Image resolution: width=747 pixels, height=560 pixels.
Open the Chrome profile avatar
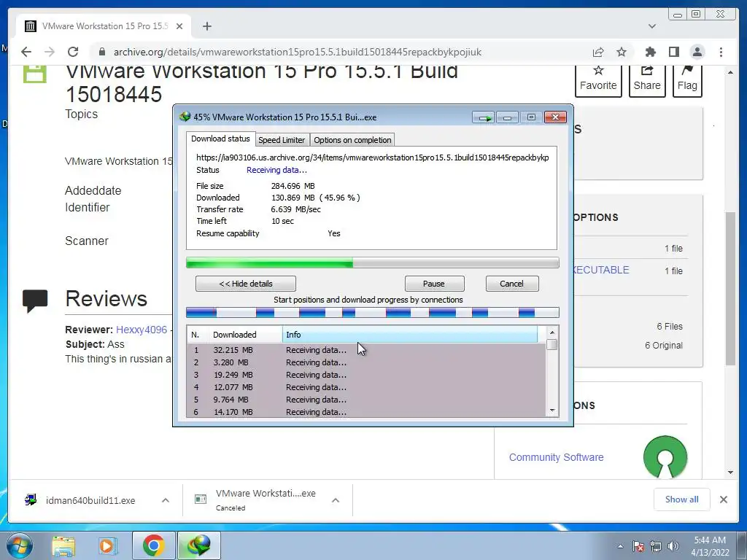click(x=697, y=52)
